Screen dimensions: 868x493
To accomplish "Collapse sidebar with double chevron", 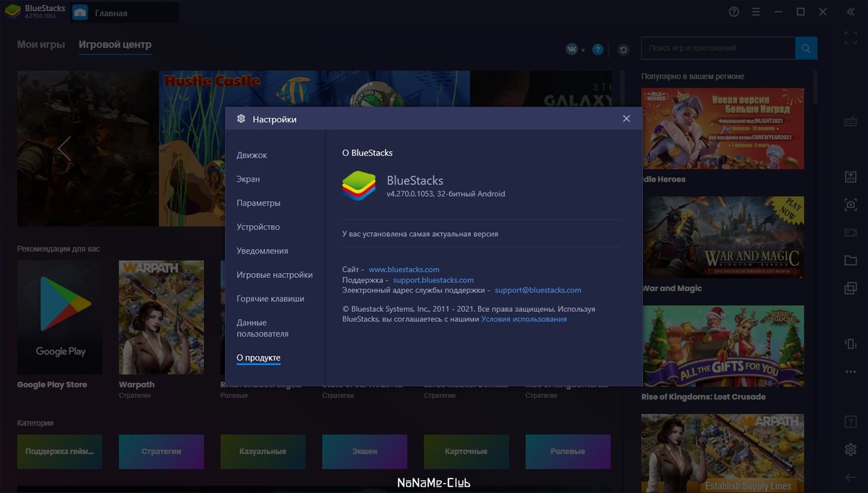I will click(x=851, y=12).
